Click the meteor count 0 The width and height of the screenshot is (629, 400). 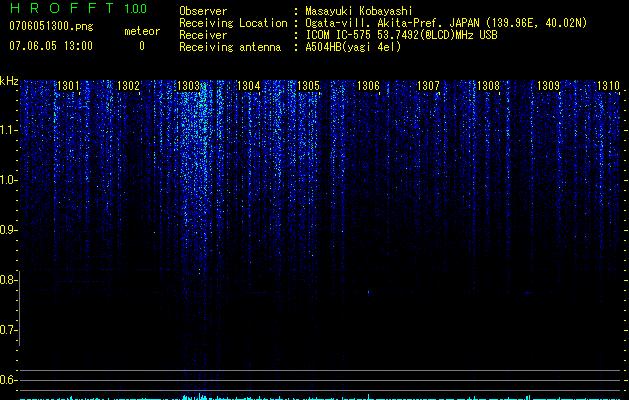click(x=142, y=46)
